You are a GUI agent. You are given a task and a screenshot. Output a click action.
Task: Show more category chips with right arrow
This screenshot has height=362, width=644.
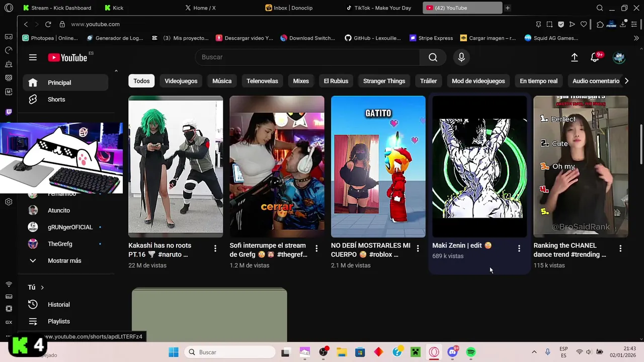coord(626,81)
